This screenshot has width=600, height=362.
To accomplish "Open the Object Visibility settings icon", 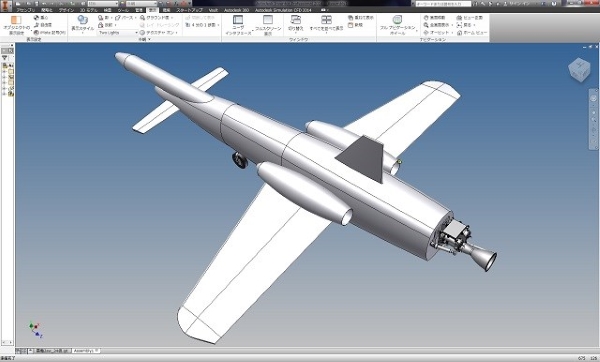I will [16, 20].
